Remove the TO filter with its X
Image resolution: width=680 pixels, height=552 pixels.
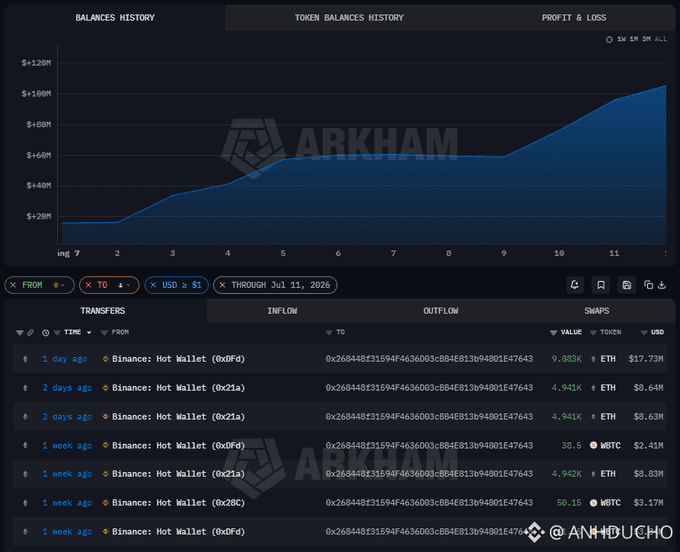tap(88, 285)
